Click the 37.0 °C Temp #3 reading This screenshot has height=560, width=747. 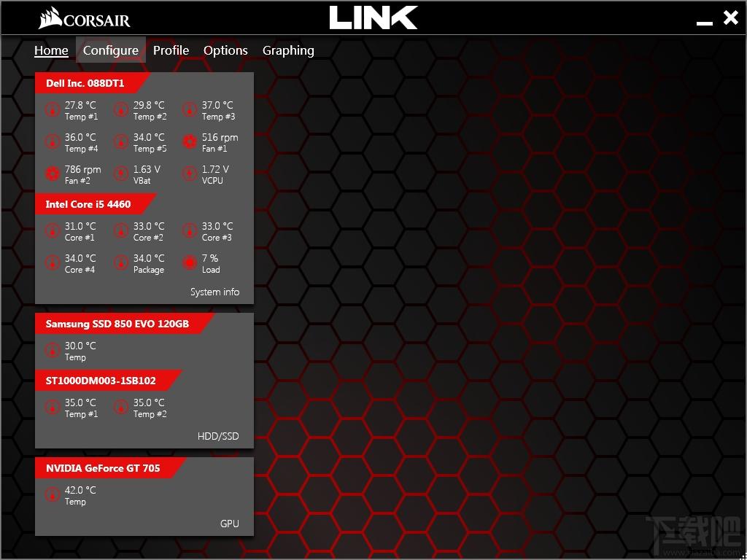217,105
